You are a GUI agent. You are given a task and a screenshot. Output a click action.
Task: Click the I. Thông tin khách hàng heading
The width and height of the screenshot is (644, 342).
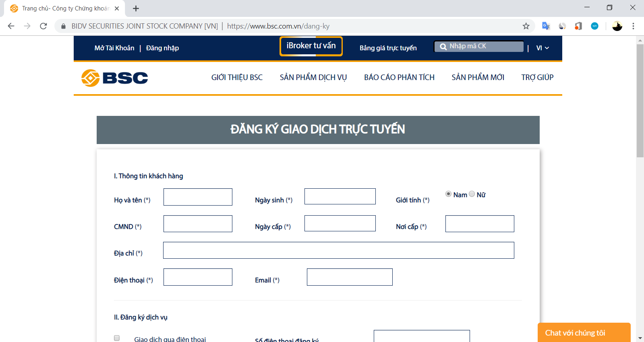click(x=148, y=176)
